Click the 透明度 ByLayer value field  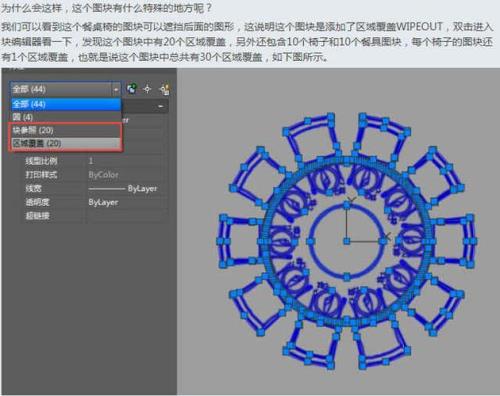(x=127, y=202)
